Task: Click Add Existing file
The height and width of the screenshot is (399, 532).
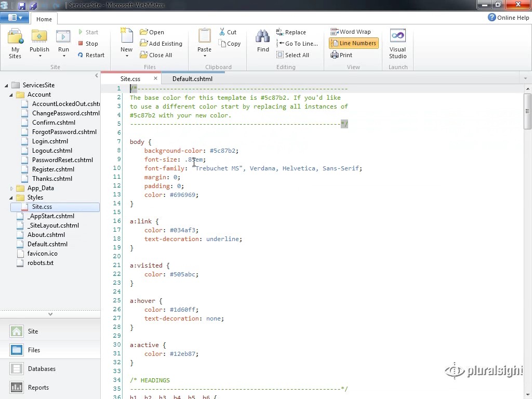Action: 161,44
